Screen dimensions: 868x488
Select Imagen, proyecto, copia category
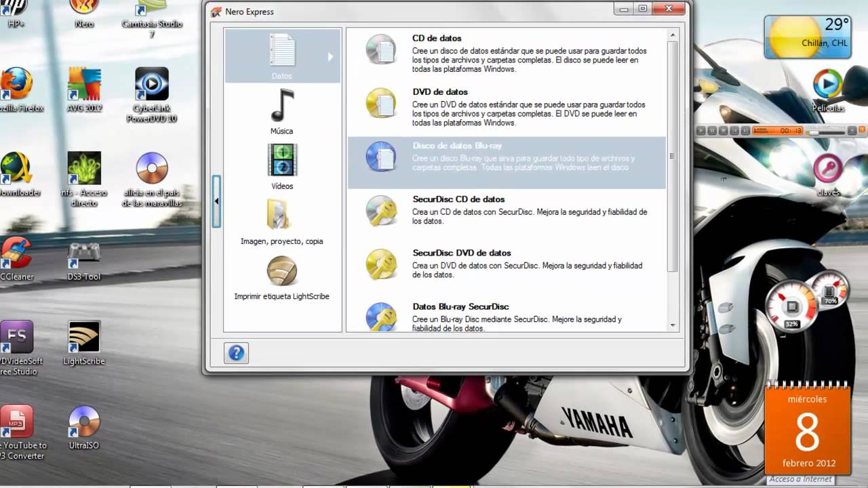[x=282, y=222]
